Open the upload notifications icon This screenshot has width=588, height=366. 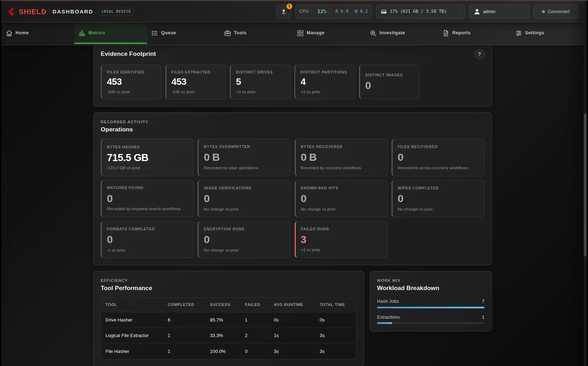tap(283, 12)
